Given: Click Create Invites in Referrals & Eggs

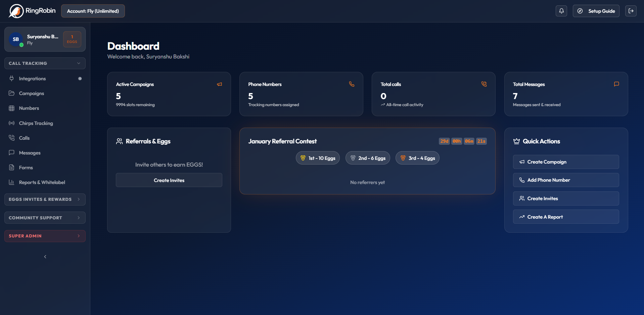Looking at the screenshot, I should pyautogui.click(x=169, y=180).
